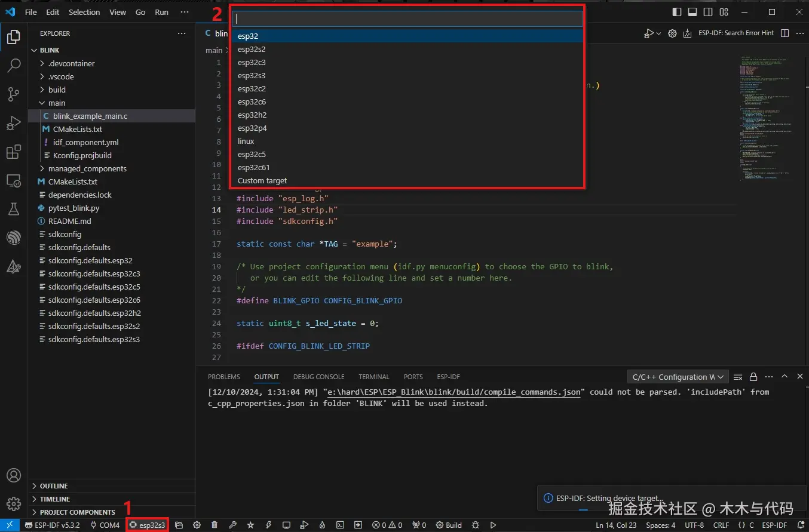809x532 pixels.
Task: Click the star flash method icon in status bar
Action: tap(250, 525)
